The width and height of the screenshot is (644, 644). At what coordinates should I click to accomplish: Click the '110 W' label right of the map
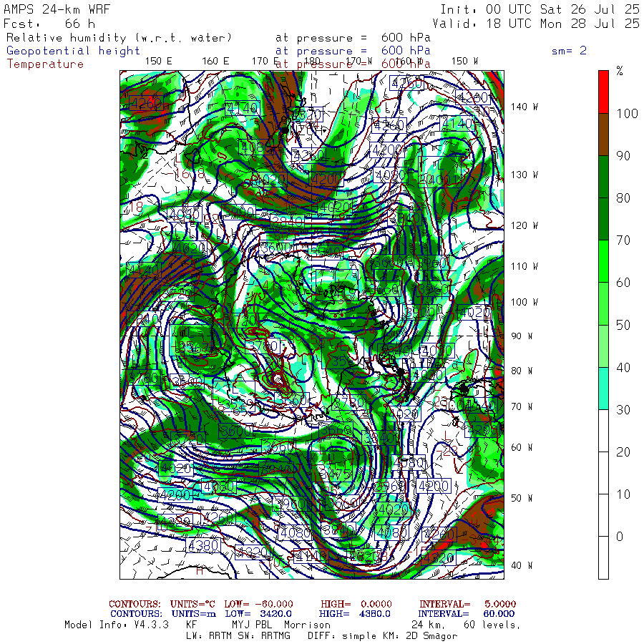tap(524, 267)
